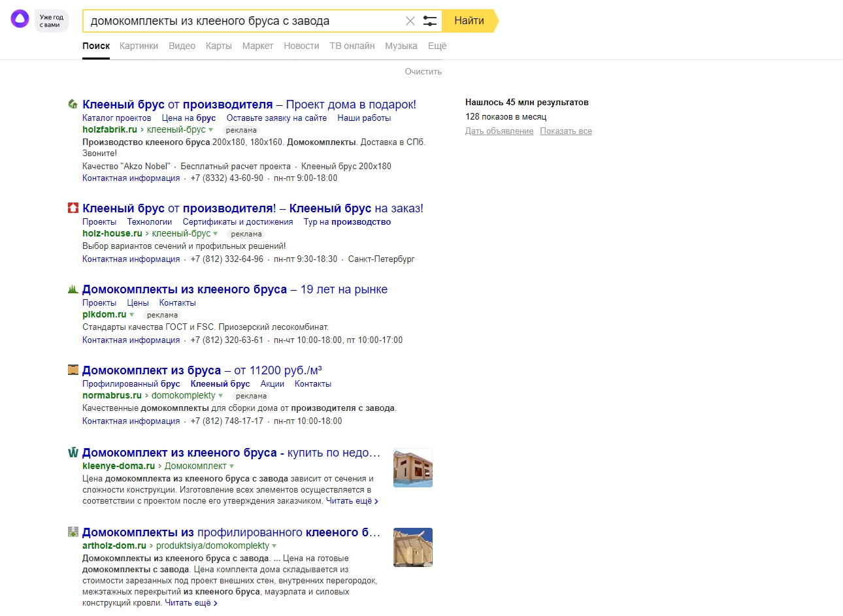Click the Дать объявление link
This screenshot has width=843, height=616.
tap(499, 131)
